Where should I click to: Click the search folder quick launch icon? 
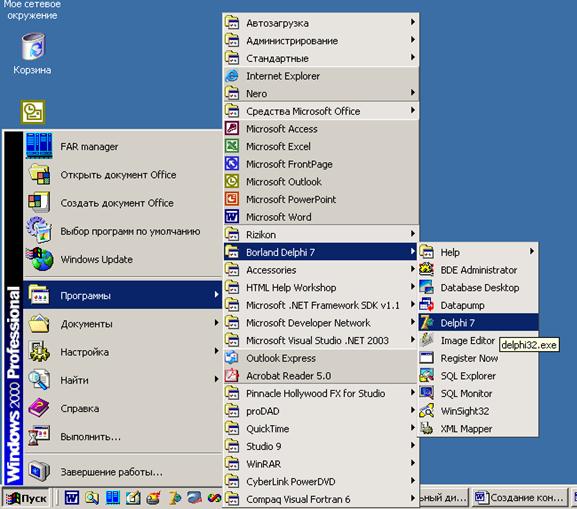92,498
